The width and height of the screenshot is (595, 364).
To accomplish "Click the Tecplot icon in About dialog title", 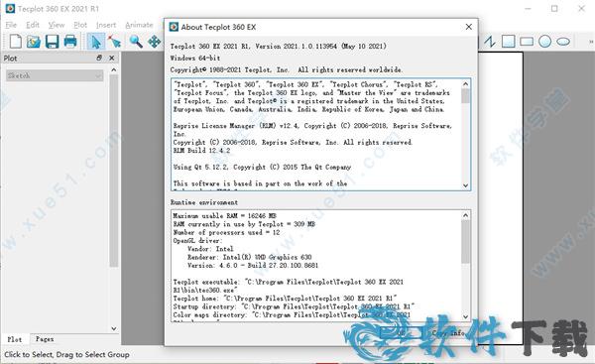I will 174,27.
